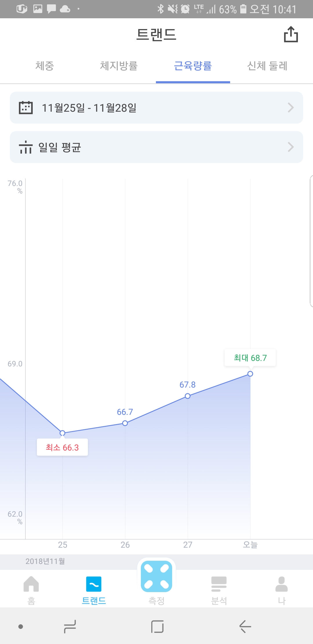This screenshot has height=644, width=313.
Task: Tap the central 측정 measure icon
Action: tap(156, 576)
